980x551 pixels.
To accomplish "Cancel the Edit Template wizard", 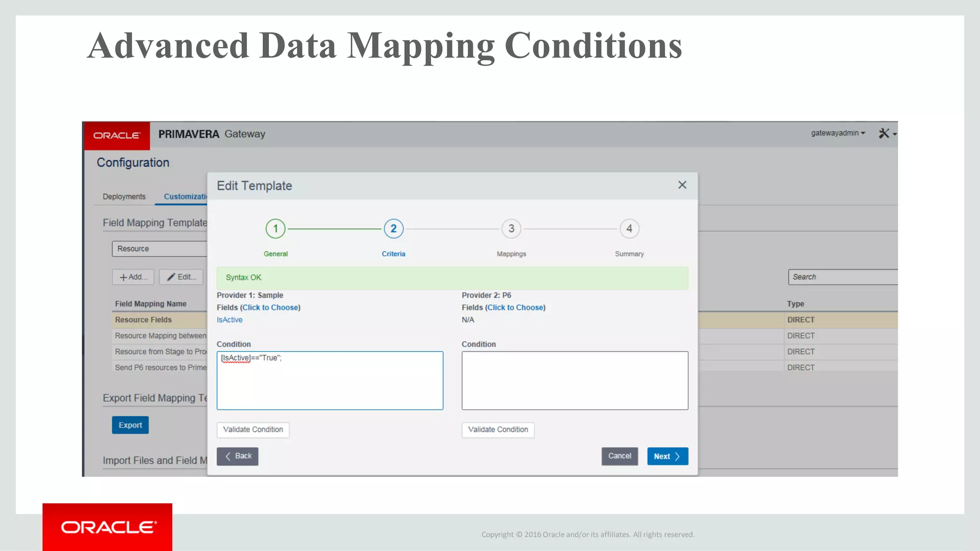I will [620, 456].
